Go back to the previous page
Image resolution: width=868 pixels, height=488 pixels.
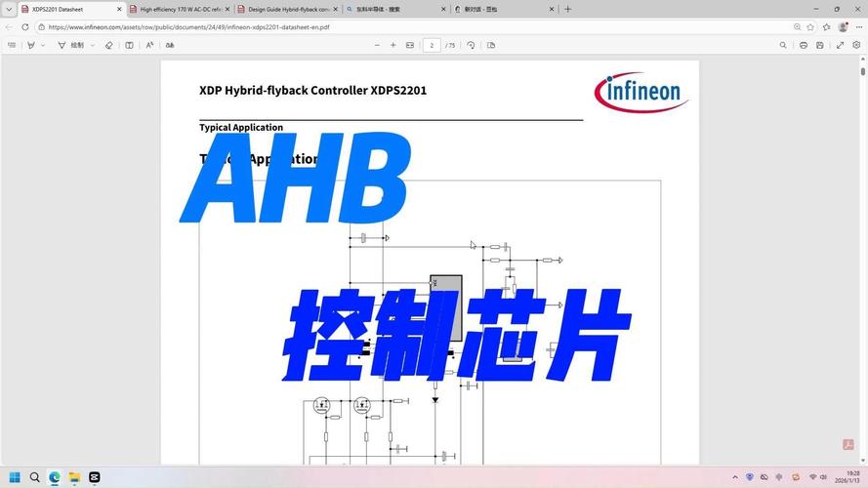[9, 27]
